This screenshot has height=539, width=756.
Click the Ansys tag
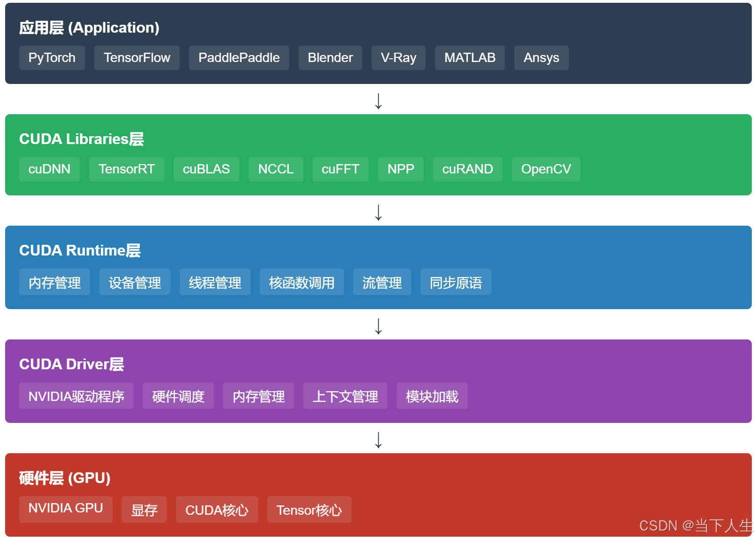(541, 58)
